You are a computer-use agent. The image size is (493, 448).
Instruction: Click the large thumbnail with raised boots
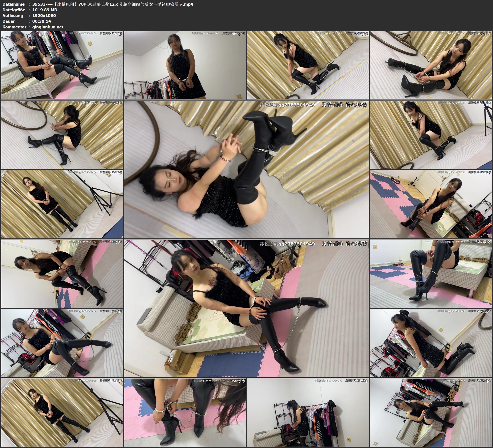pyautogui.click(x=246, y=169)
